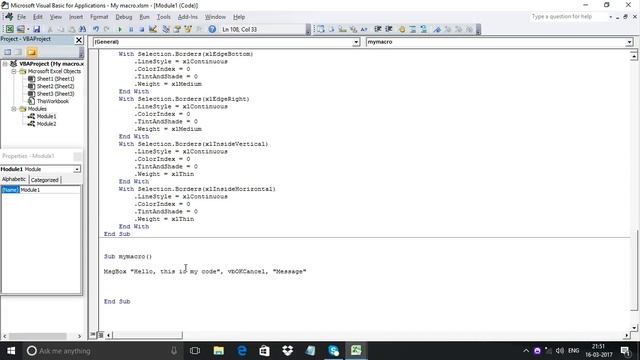Switch to the Alphabetic properties tab
Screen dimensions: 640x360
click(x=14, y=179)
